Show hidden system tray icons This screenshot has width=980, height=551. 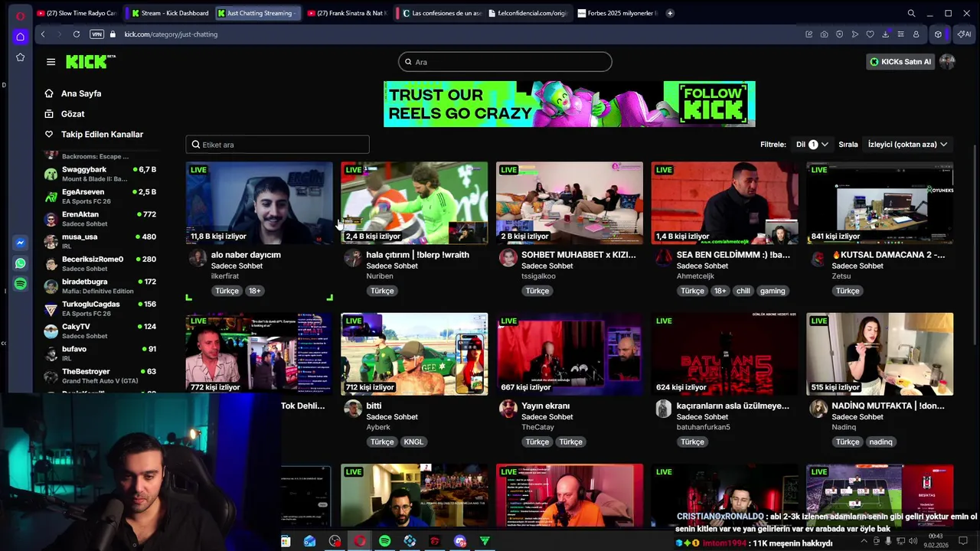coord(864,541)
